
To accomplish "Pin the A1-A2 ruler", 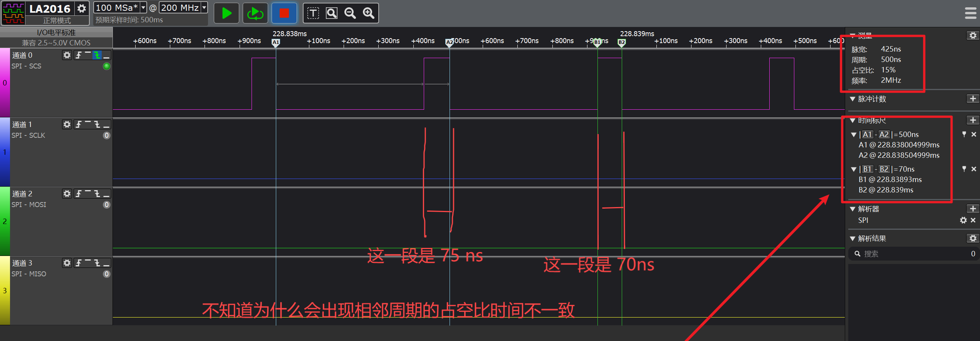I will 964,134.
